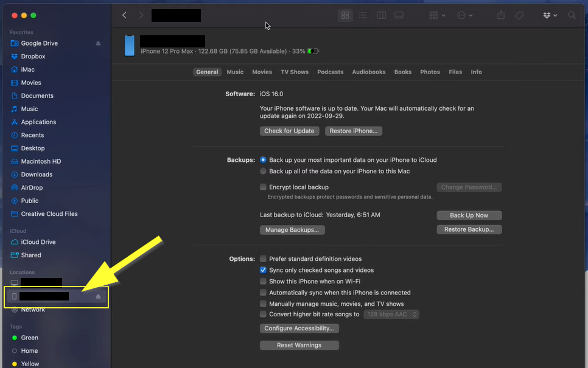Switch to column view
588x368 pixels.
pyautogui.click(x=381, y=15)
